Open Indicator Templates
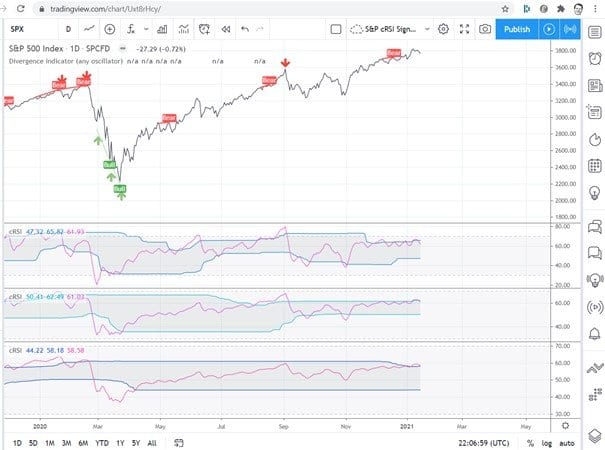This screenshot has height=450, width=605. (184, 29)
